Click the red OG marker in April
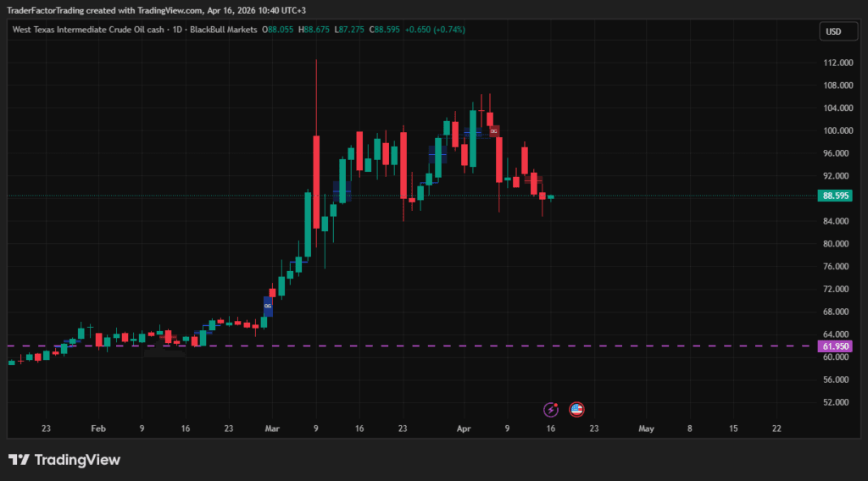The image size is (868, 481). click(493, 131)
